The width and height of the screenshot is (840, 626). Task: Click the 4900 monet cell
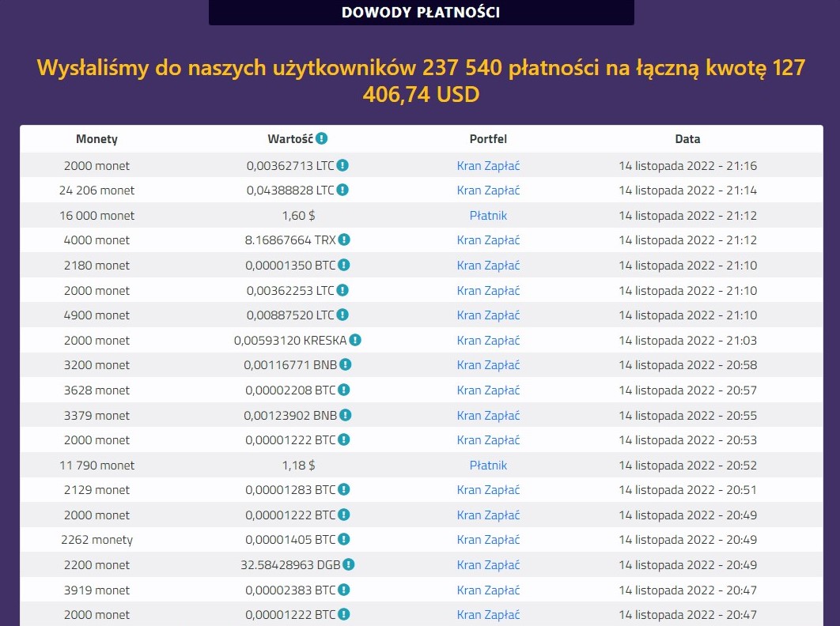pos(97,315)
